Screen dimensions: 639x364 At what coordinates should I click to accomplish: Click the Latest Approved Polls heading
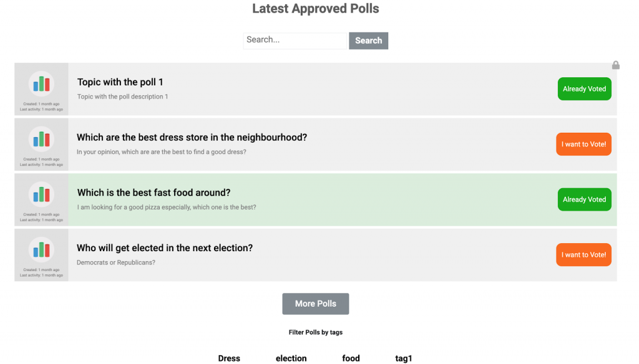pos(315,9)
